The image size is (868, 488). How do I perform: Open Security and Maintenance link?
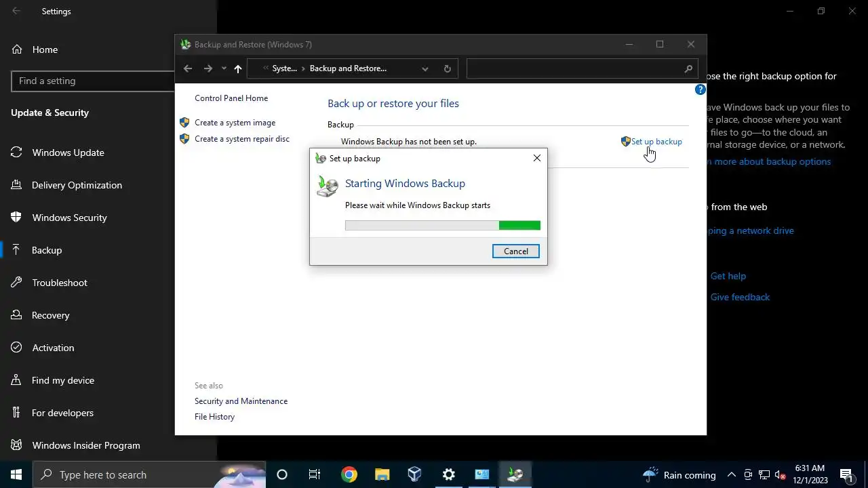241,401
